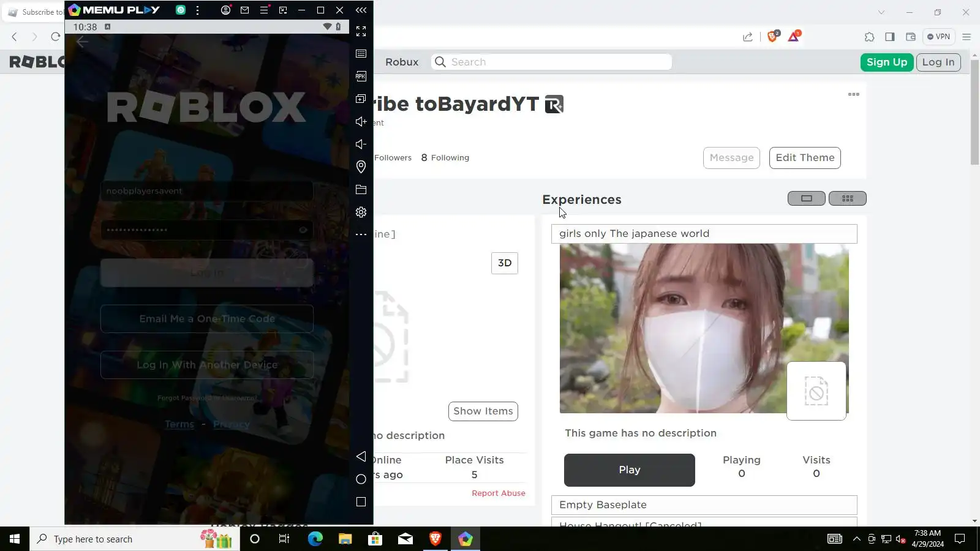
Task: Open the tab search dropdown chevron
Action: pos(881,12)
